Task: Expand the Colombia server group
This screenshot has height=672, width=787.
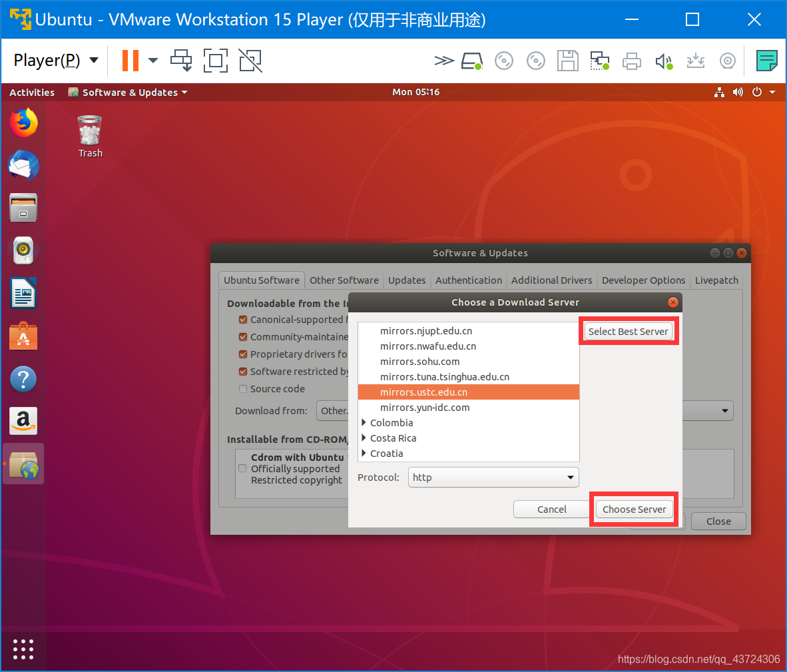Action: point(364,422)
